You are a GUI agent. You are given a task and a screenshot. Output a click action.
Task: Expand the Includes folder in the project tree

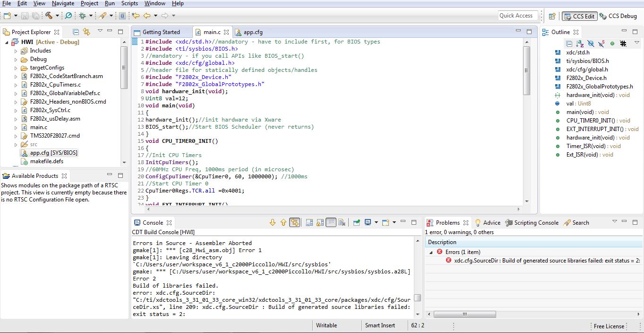[16, 51]
